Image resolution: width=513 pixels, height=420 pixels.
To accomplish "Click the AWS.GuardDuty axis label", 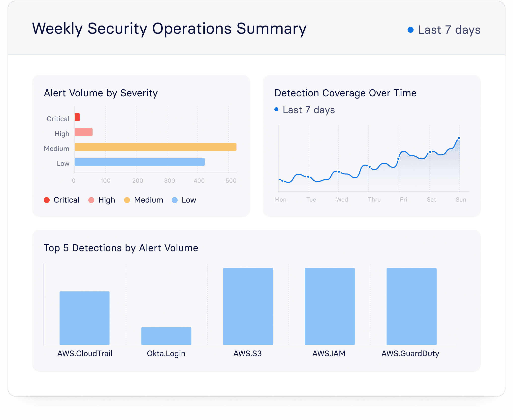I will coord(410,353).
